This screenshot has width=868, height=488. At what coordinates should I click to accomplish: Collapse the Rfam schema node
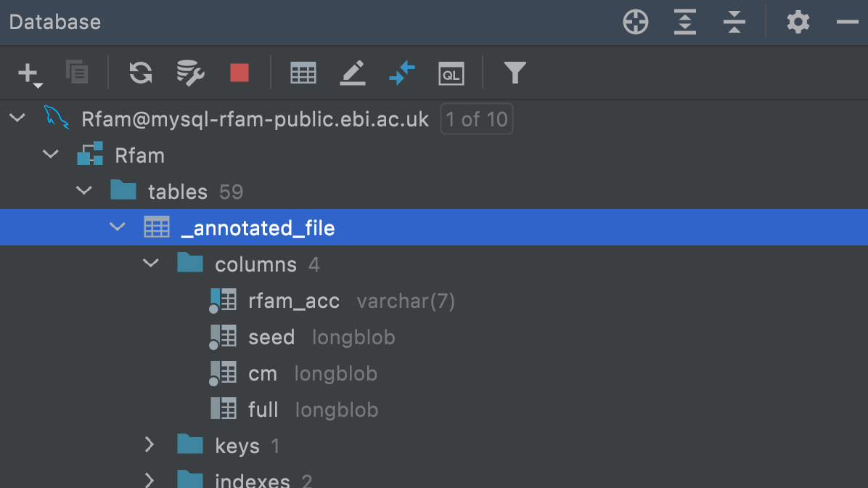(51, 155)
